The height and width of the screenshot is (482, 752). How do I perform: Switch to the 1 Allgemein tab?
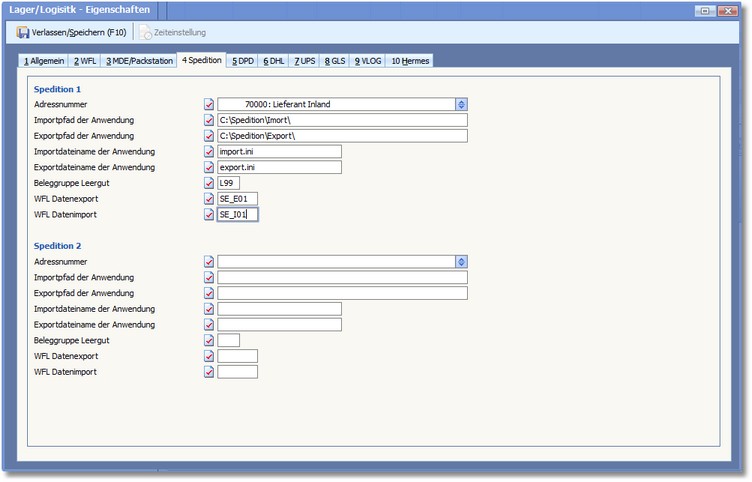[44, 61]
